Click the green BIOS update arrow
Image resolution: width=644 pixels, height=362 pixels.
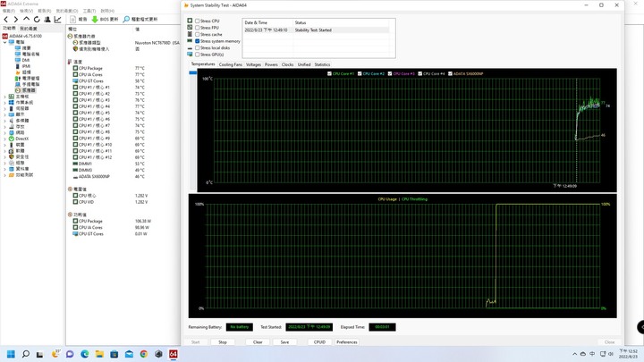tap(95, 20)
